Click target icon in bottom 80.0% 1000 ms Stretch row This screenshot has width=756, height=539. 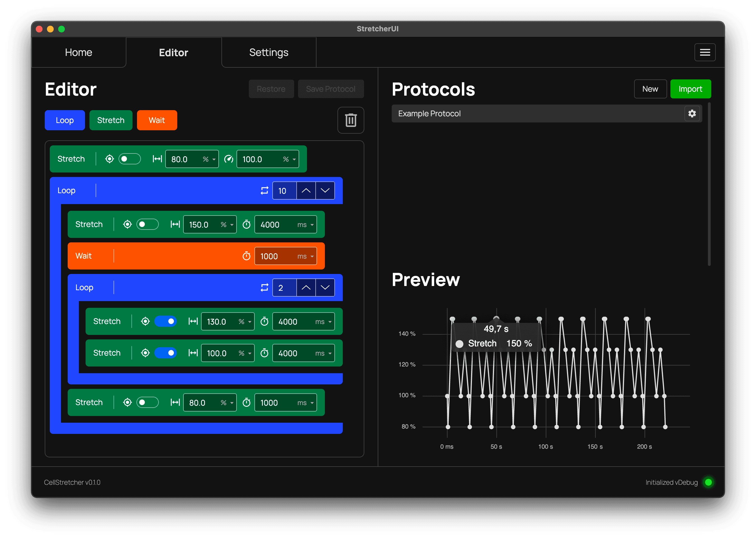[x=127, y=402]
